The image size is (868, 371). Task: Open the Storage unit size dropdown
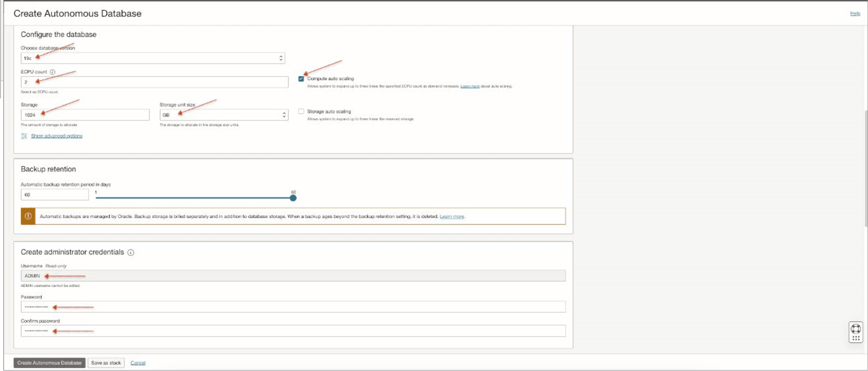224,115
